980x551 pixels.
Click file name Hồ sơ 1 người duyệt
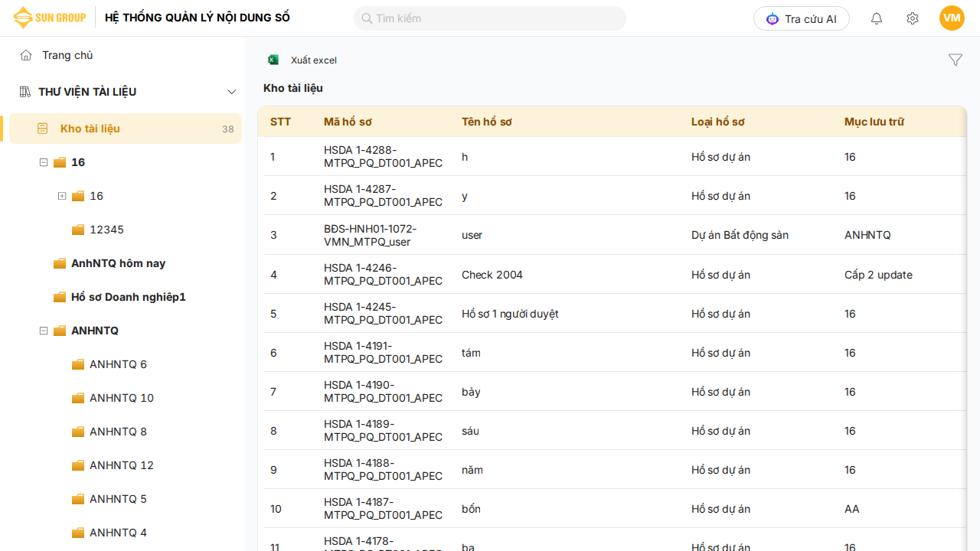(x=510, y=314)
